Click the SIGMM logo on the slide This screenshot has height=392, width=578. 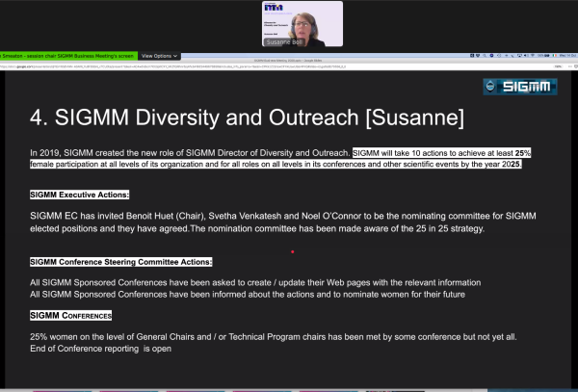click(x=520, y=87)
